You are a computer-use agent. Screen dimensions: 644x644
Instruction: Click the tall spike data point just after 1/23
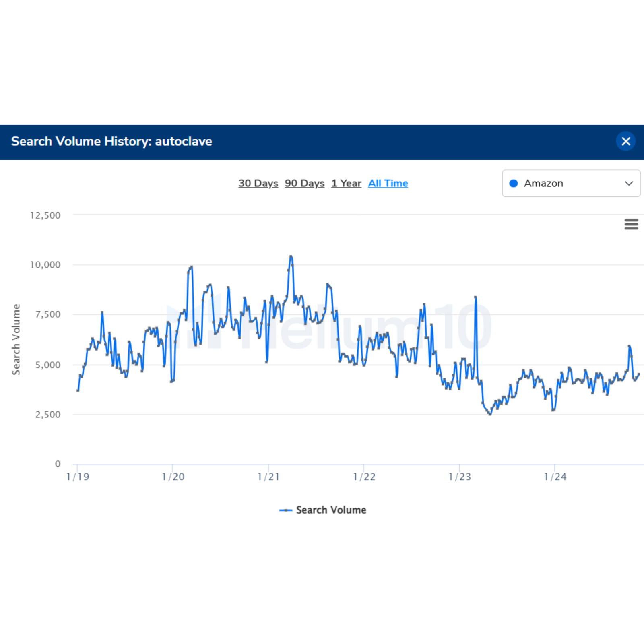476,297
